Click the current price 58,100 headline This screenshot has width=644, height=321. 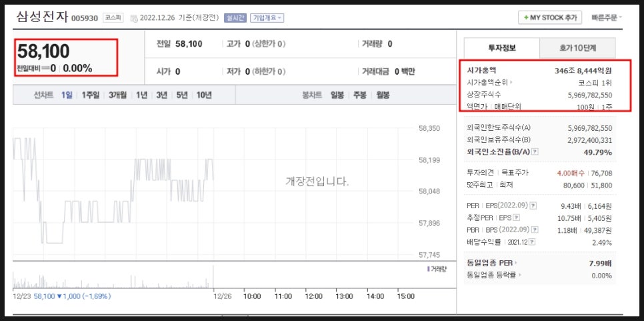43,51
